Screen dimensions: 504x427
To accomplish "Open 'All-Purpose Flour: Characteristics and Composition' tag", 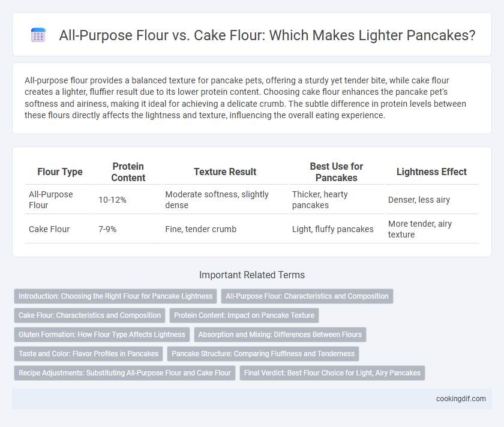I will point(307,296).
